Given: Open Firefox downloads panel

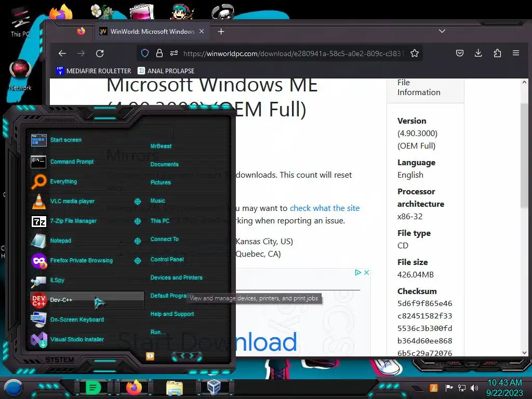Looking at the screenshot, I should 478,54.
